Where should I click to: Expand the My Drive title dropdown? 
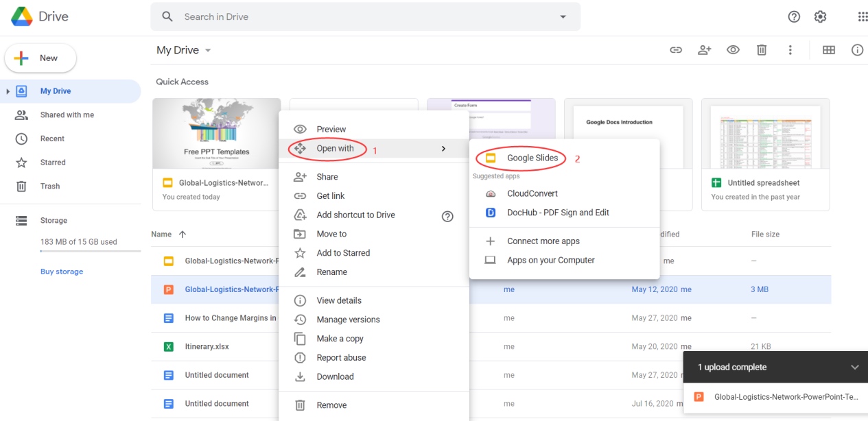208,51
